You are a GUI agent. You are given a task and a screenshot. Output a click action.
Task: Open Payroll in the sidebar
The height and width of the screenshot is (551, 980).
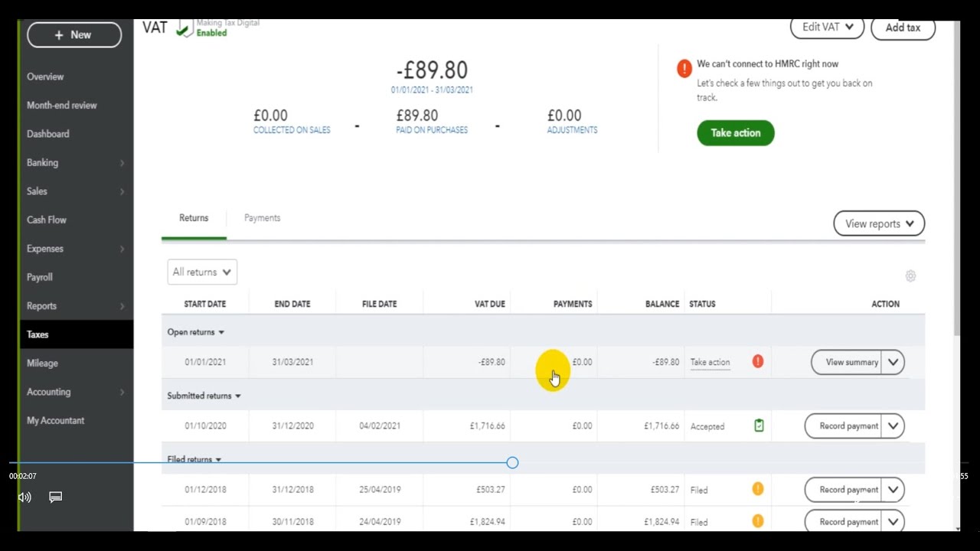[x=40, y=277]
